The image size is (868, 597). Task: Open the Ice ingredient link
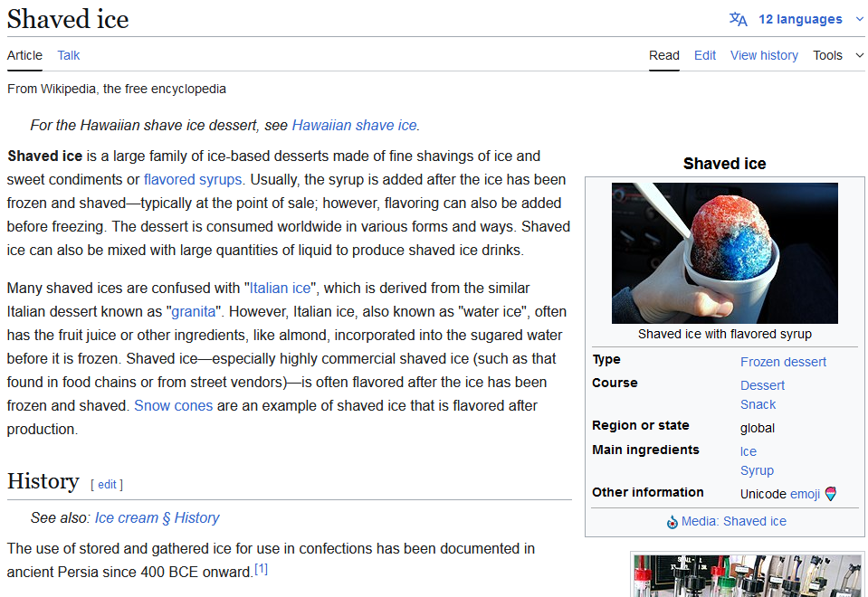coord(748,451)
